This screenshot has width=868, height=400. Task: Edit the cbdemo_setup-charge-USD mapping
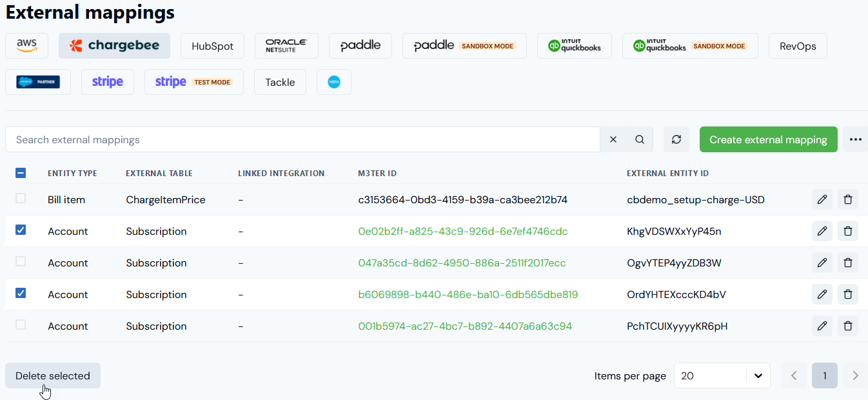822,199
